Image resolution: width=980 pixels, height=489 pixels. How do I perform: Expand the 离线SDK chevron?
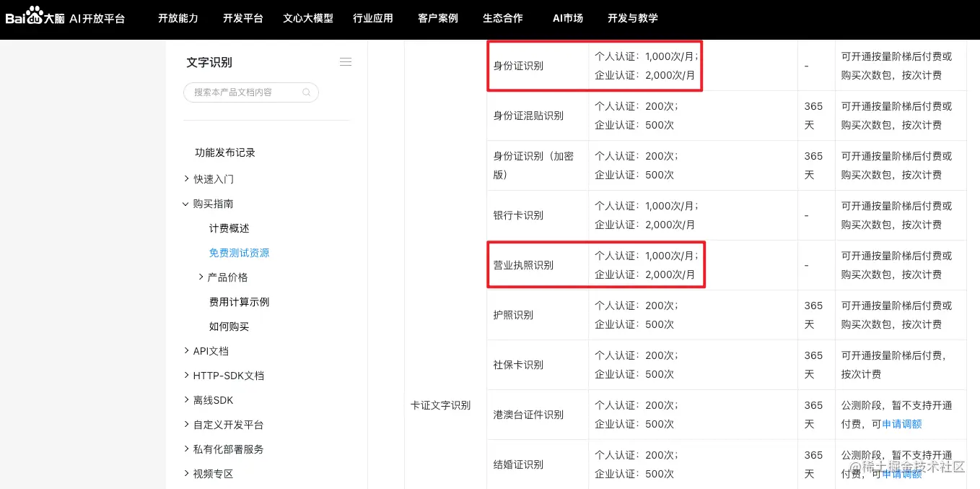coord(186,399)
